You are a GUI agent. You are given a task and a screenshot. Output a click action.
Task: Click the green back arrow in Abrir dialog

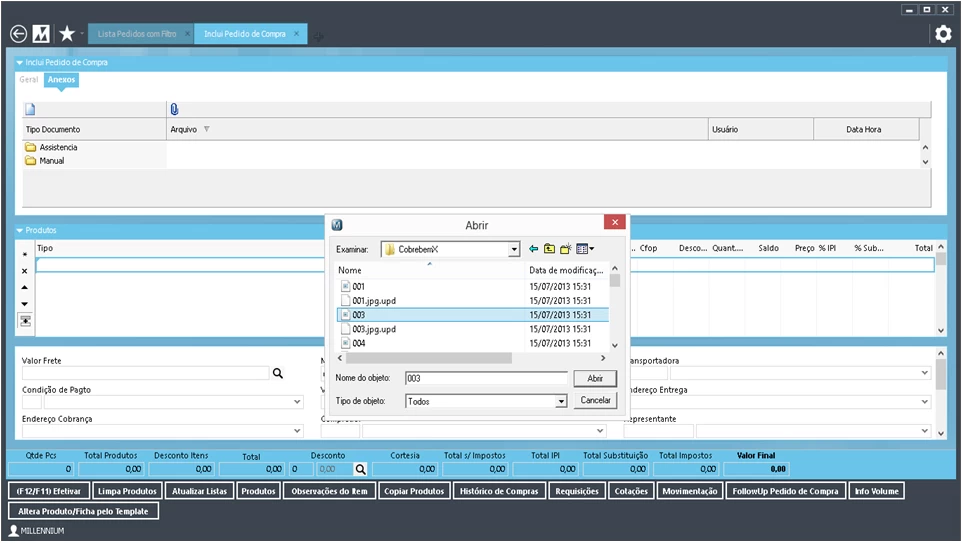pyautogui.click(x=533, y=249)
